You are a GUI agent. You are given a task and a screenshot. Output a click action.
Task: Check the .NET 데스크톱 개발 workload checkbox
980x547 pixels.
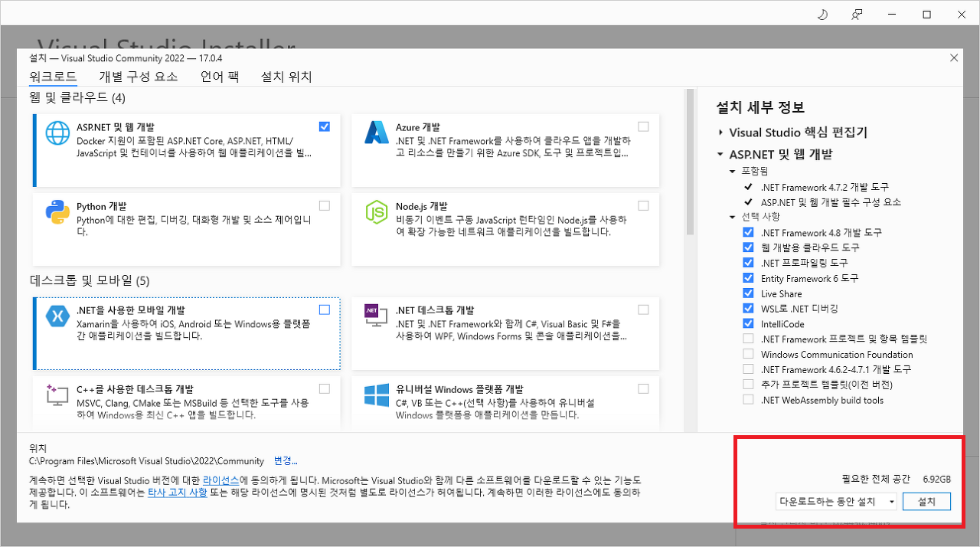(643, 310)
